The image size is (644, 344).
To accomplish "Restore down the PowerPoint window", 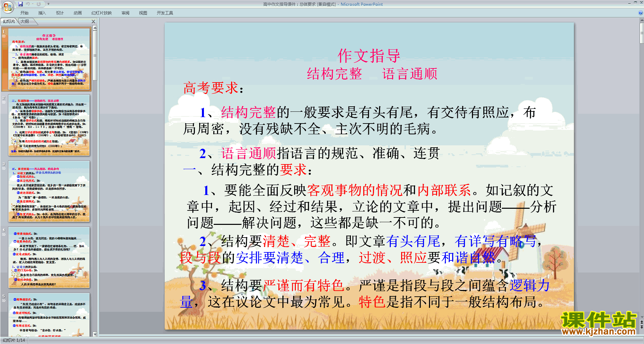I will pyautogui.click(x=636, y=3).
